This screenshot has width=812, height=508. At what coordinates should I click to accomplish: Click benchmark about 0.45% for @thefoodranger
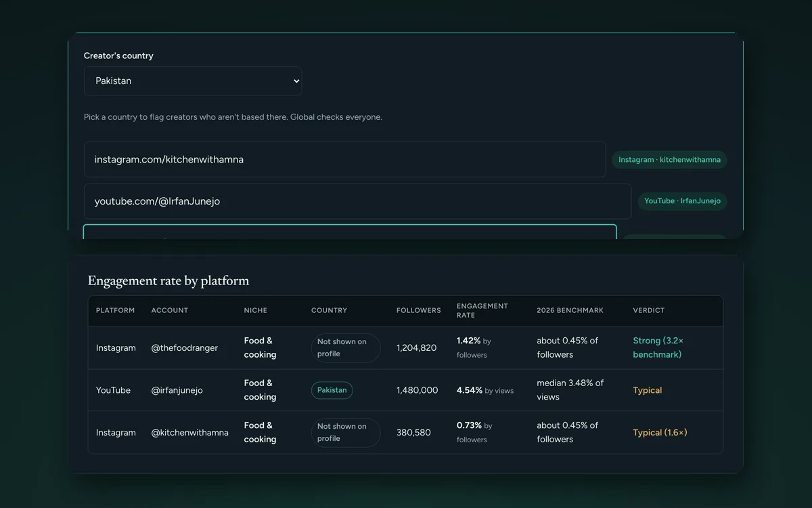568,347
